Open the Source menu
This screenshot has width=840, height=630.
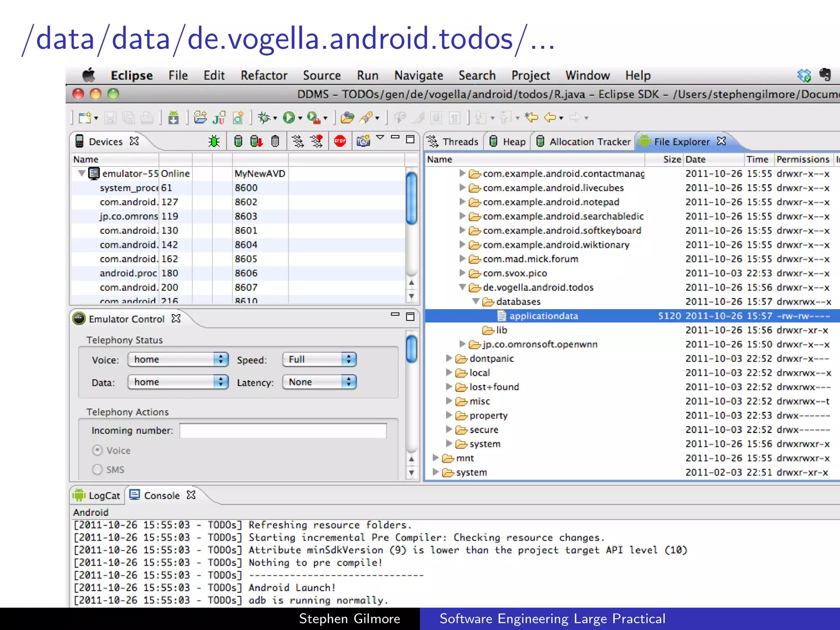click(322, 75)
